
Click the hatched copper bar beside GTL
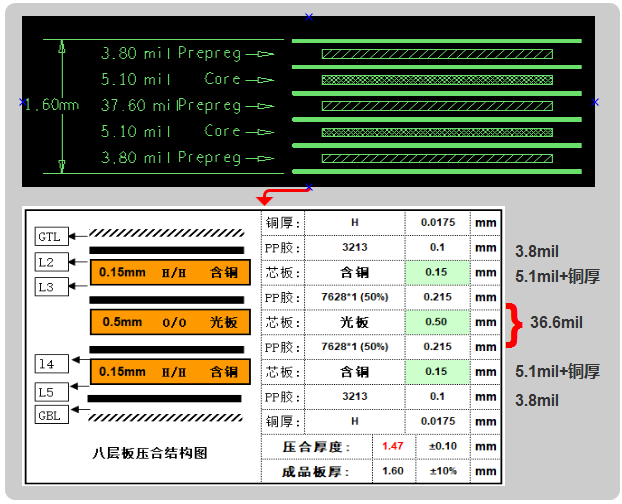pos(166,233)
